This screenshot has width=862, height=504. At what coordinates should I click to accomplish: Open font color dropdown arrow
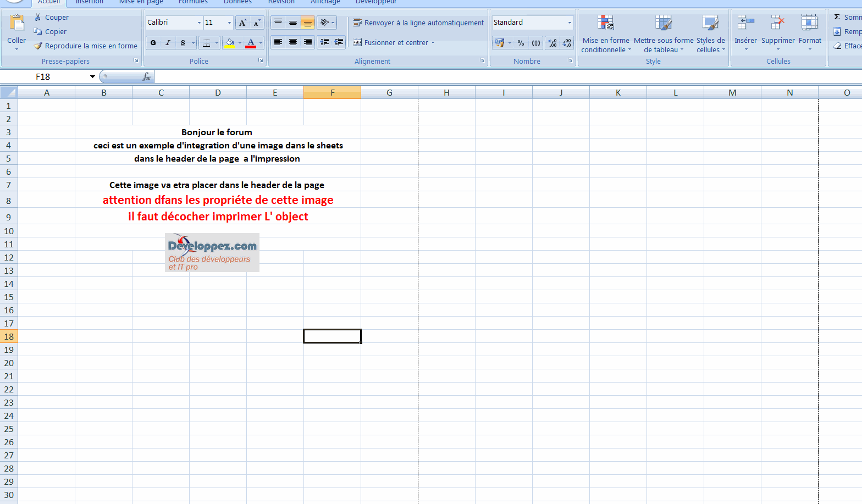261,43
